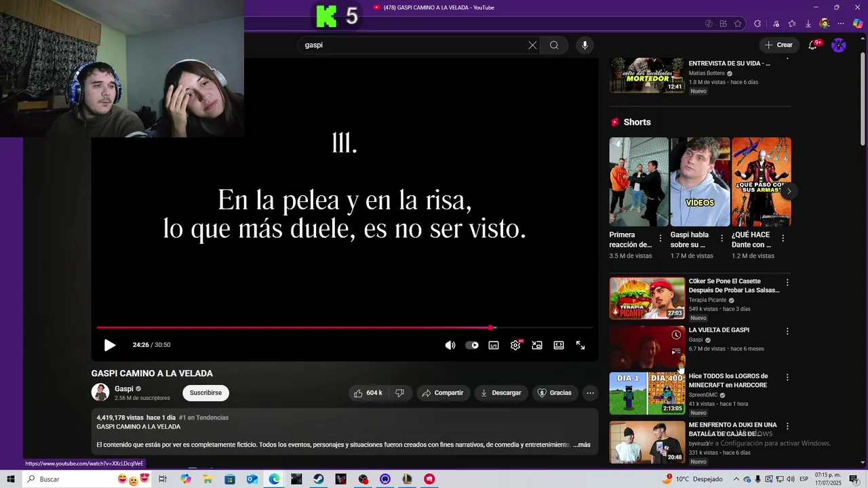Click the Gracias button
This screenshot has height=488, width=868.
tap(554, 393)
